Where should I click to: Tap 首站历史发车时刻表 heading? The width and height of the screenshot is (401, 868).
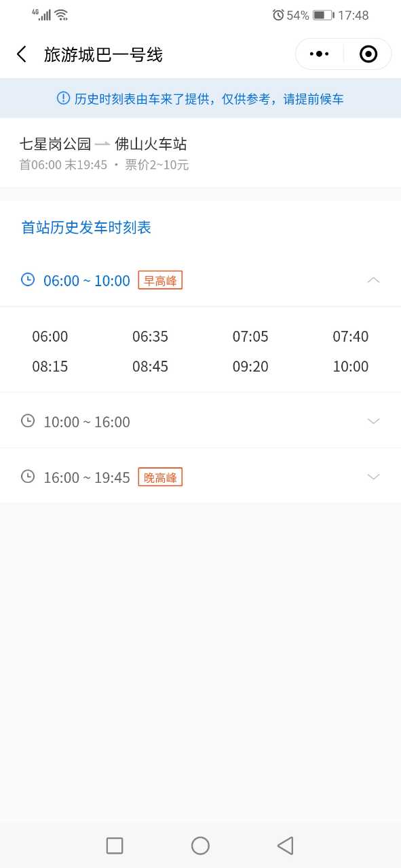pyautogui.click(x=86, y=227)
